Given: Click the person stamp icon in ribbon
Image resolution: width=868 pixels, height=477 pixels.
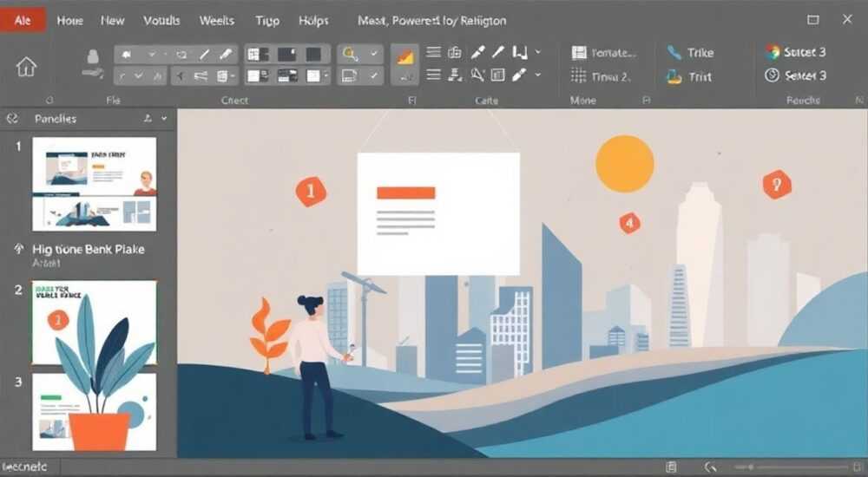Looking at the screenshot, I should (x=93, y=63).
